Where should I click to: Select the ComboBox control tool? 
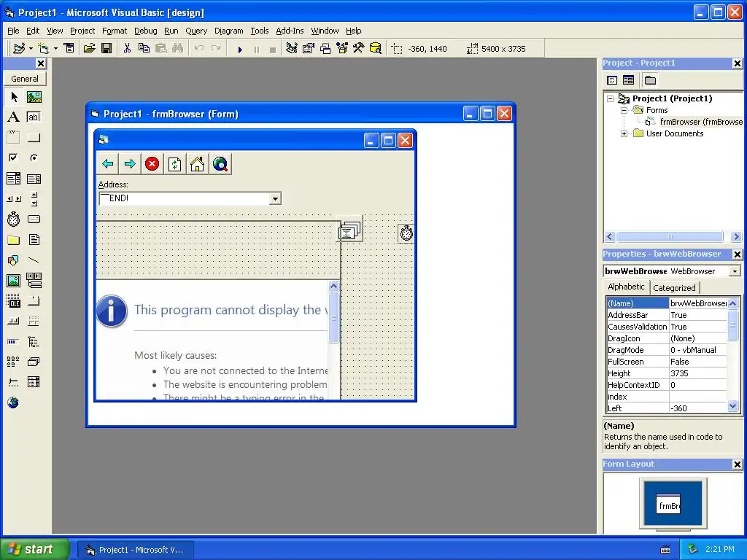14,179
